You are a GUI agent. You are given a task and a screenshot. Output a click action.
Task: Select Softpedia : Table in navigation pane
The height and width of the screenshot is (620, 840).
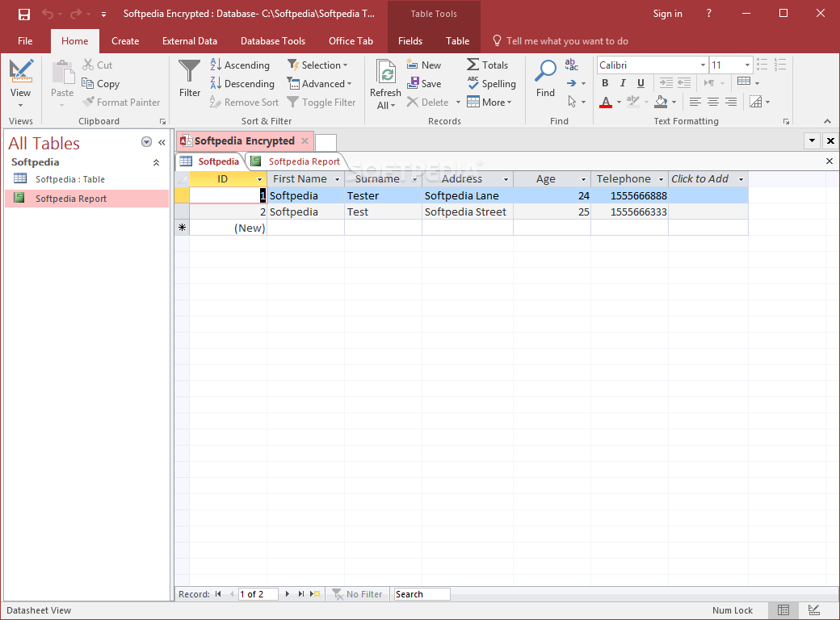coord(86,179)
